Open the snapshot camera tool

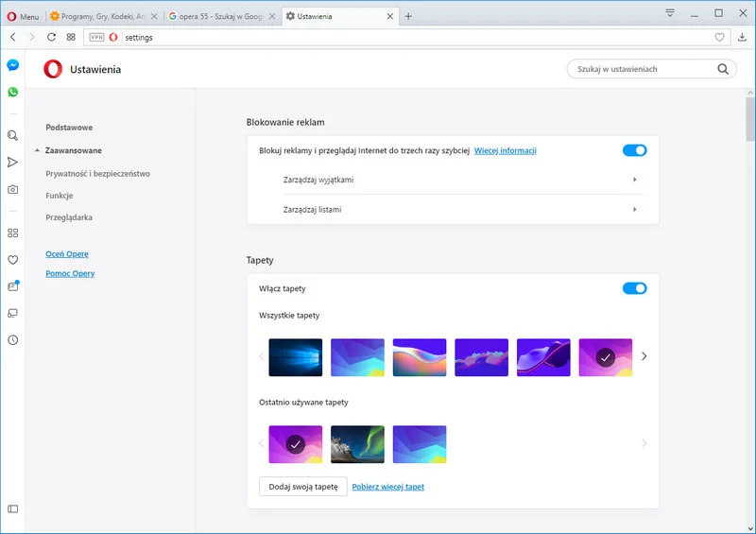[12, 189]
